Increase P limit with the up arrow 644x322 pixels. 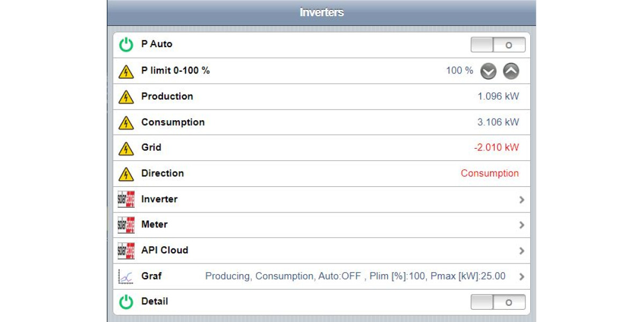tap(511, 71)
